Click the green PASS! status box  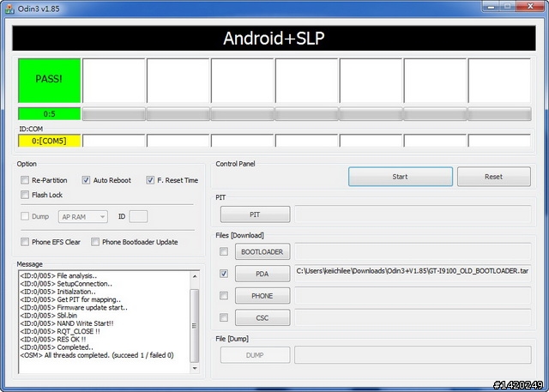(x=49, y=81)
